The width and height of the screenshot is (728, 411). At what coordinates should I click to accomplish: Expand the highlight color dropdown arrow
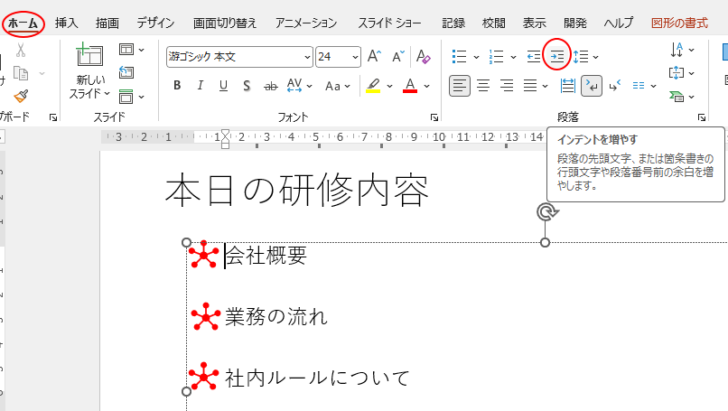tap(390, 86)
